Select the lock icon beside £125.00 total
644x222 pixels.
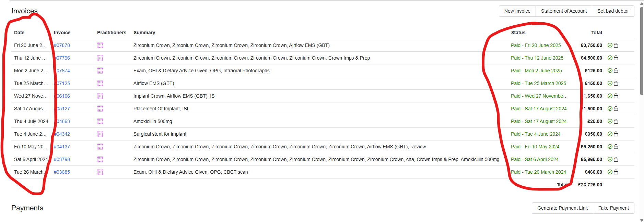pyautogui.click(x=616, y=71)
